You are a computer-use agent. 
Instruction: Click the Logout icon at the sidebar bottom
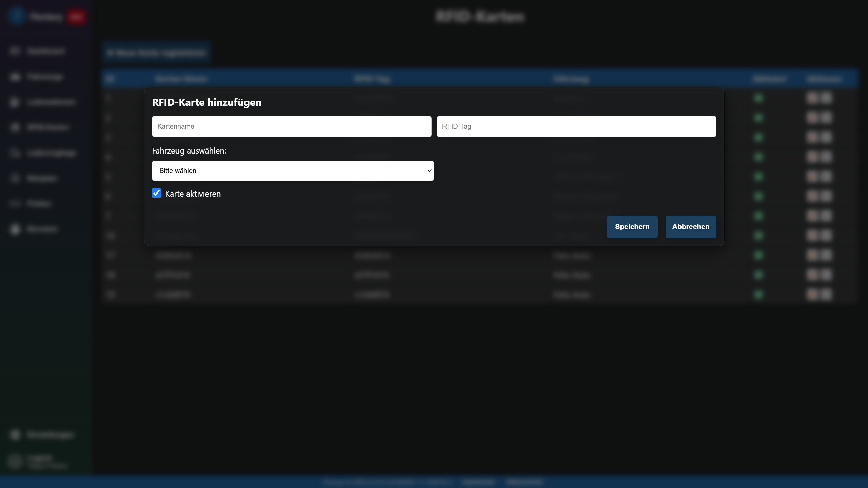click(15, 461)
